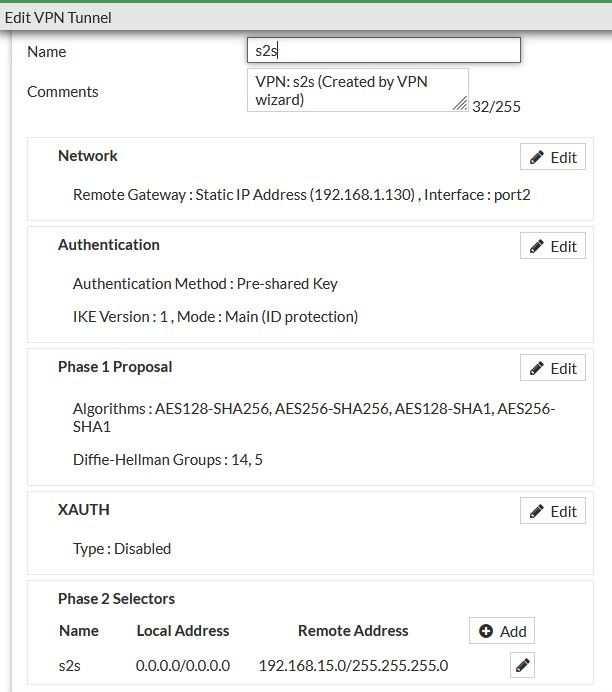Click Edit for the XAUTH section

point(553,511)
